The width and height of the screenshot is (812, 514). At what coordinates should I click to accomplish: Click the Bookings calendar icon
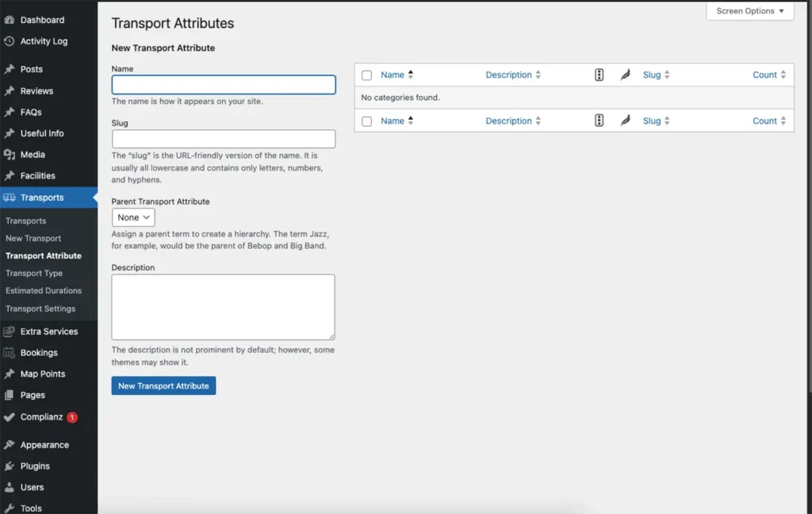click(x=10, y=352)
